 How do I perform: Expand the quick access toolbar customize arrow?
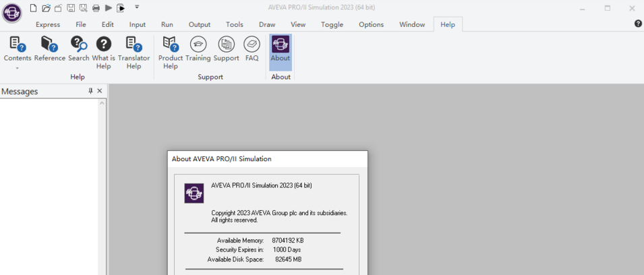click(137, 7)
